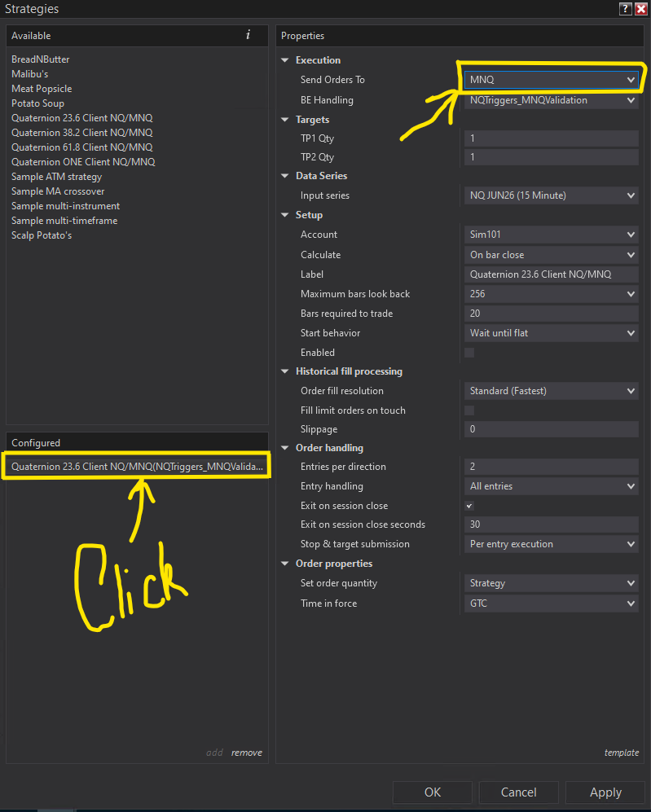651x812 pixels.
Task: Collapse the Setup section
Action: 285,215
